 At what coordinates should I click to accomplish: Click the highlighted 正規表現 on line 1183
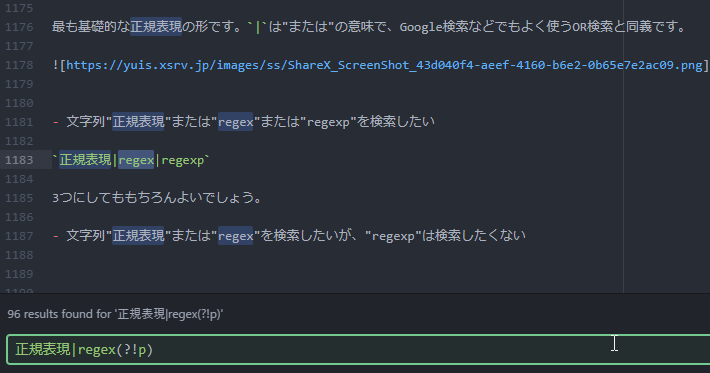point(85,159)
